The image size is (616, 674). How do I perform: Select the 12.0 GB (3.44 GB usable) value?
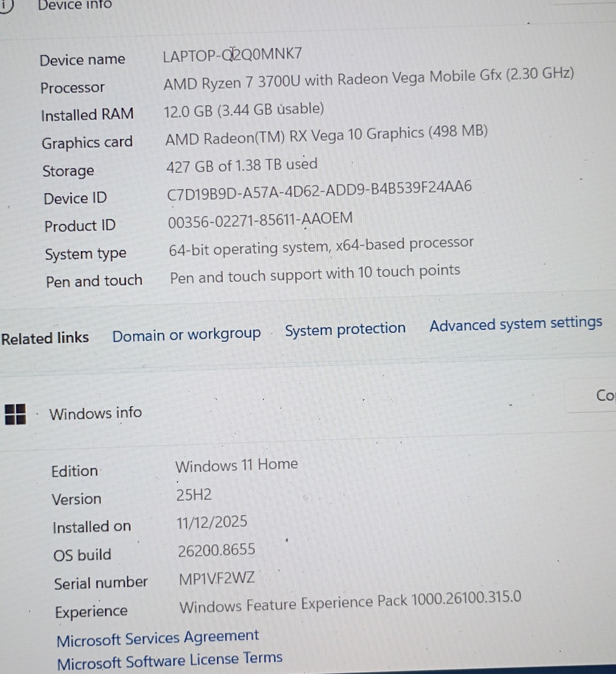[x=244, y=110]
